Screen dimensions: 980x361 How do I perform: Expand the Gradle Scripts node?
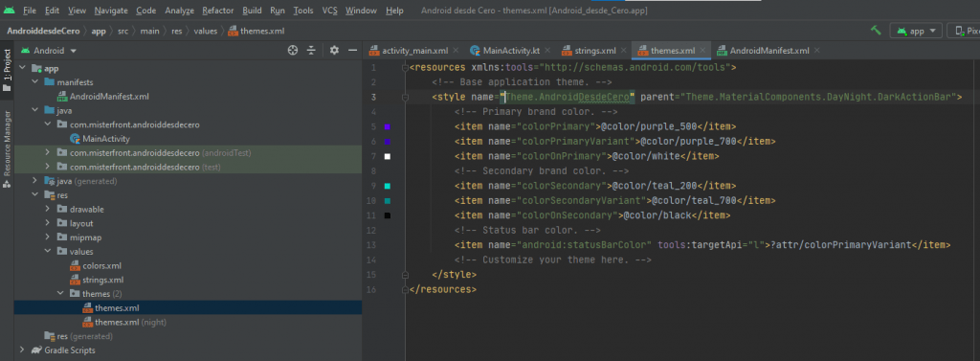[23, 350]
